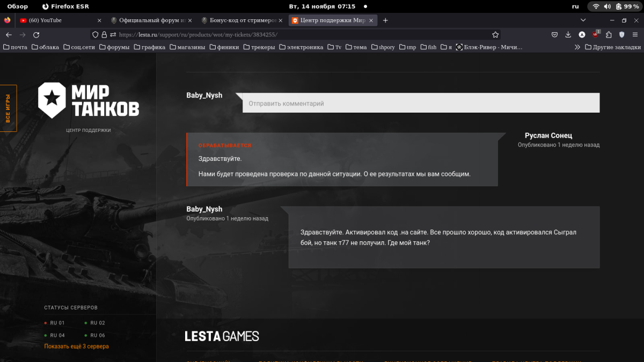Go back to the previous page

click(9, 35)
